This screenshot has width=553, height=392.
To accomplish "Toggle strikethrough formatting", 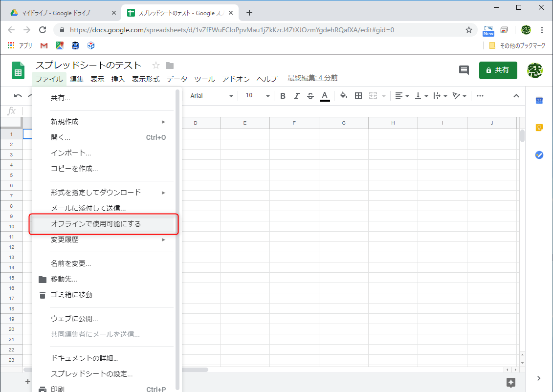I will tap(310, 95).
